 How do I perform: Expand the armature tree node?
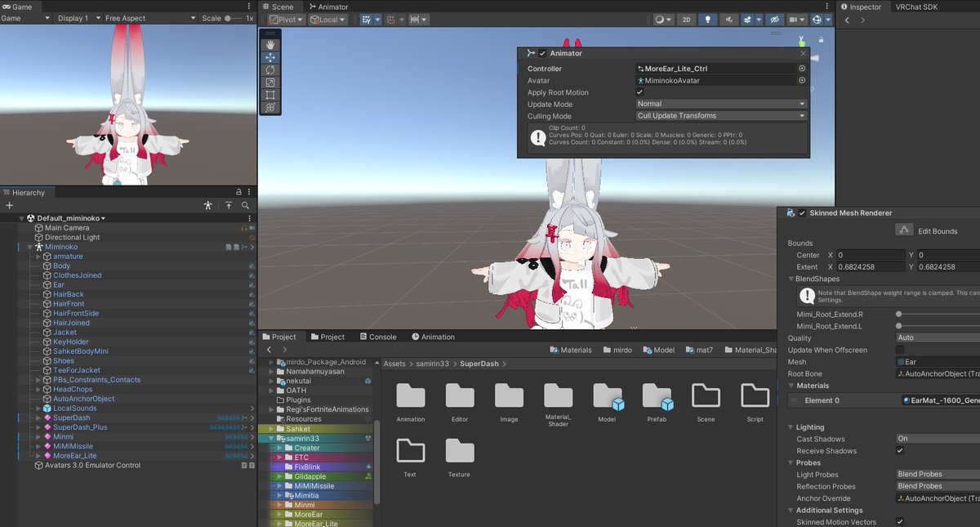(38, 257)
